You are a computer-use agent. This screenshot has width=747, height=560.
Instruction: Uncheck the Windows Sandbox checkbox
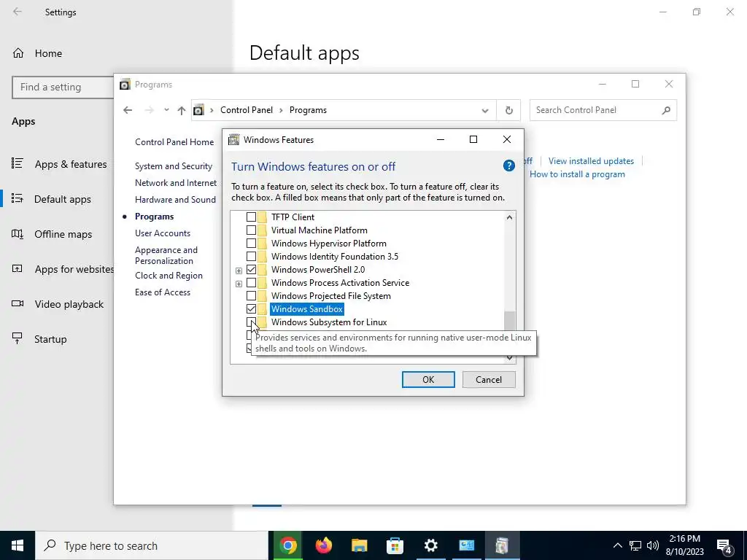point(251,309)
